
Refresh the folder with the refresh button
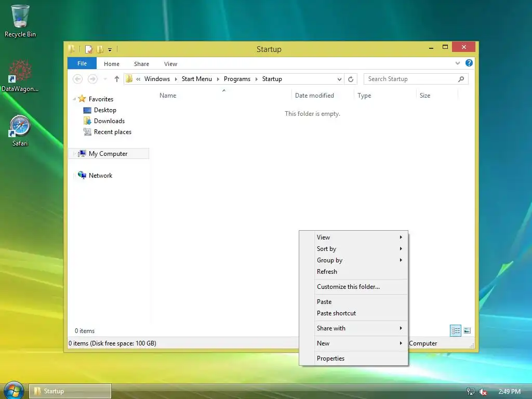tap(351, 79)
